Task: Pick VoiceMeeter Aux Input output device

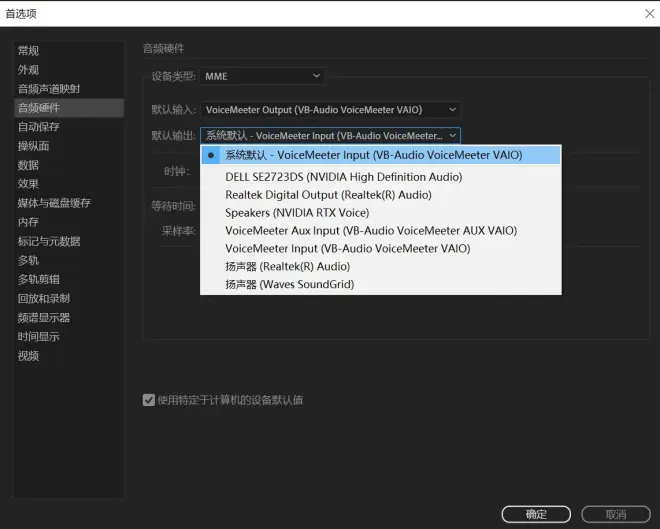Action: point(371,231)
